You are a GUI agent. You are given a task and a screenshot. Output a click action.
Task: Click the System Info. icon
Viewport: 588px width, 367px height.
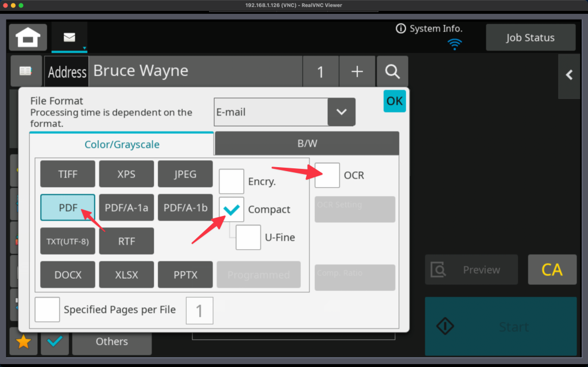click(x=401, y=29)
